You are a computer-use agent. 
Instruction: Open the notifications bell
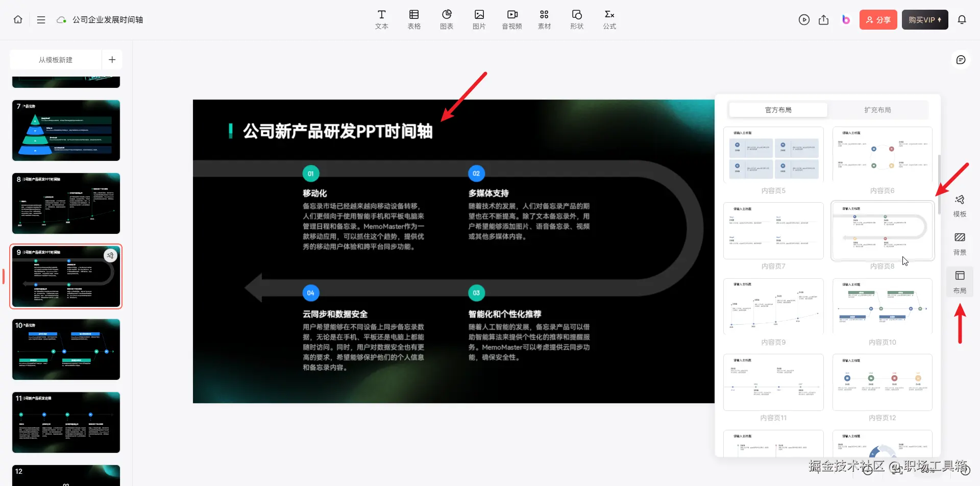click(962, 20)
